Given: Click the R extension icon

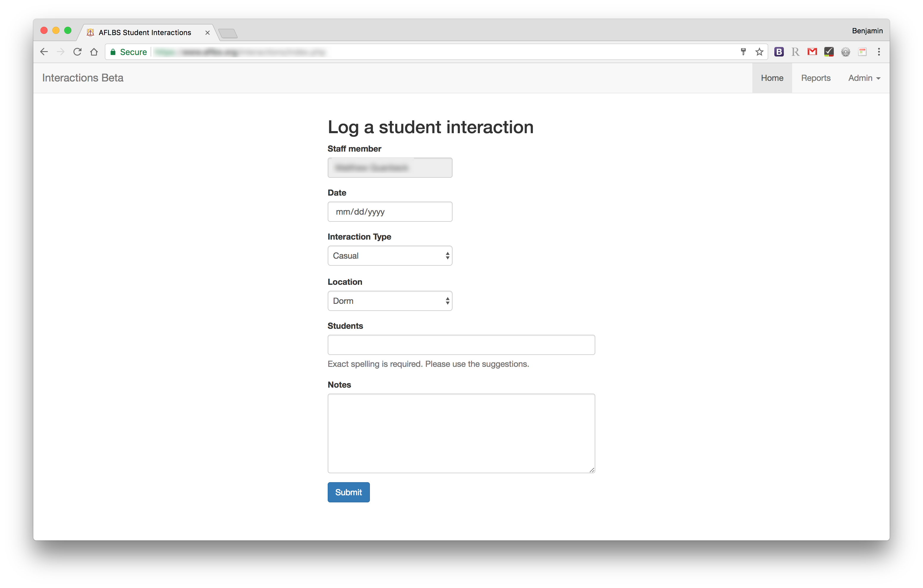Looking at the screenshot, I should [x=795, y=52].
